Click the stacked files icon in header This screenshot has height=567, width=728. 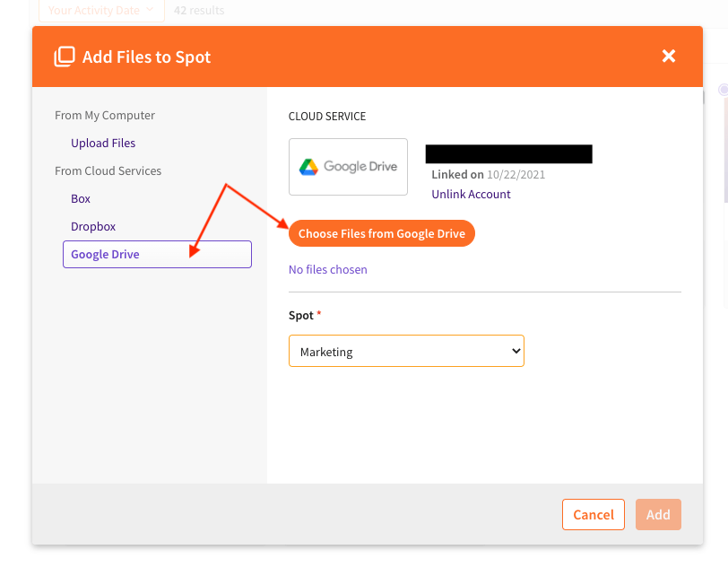coord(64,57)
